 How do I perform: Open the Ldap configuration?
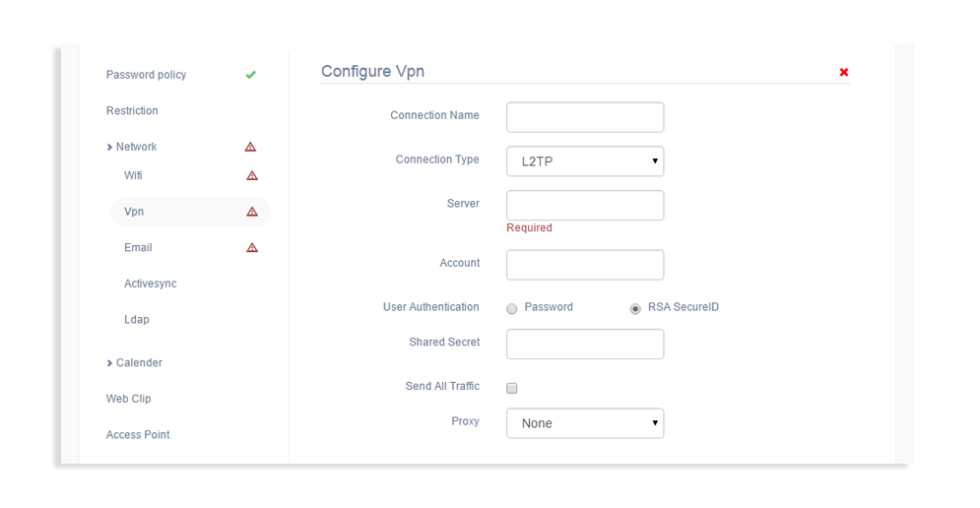pos(137,320)
